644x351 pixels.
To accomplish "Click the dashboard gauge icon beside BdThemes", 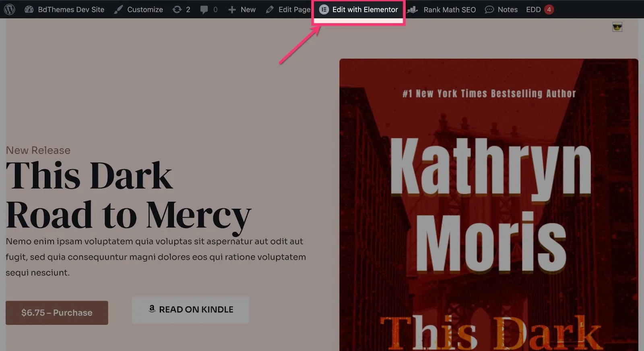I will tap(29, 9).
